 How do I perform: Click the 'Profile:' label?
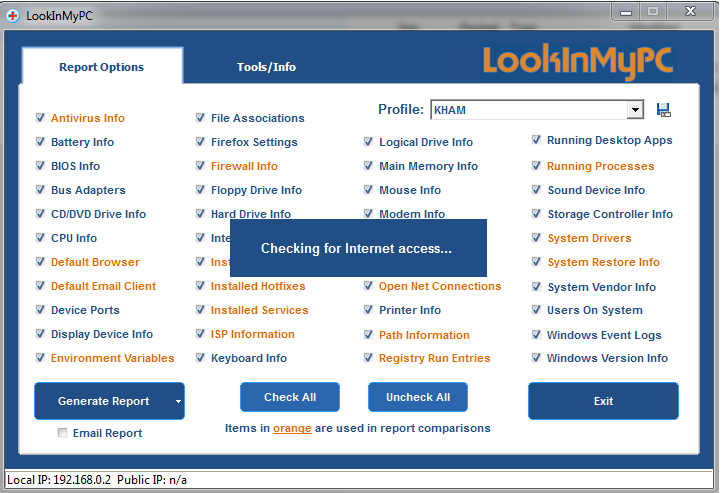coord(401,109)
